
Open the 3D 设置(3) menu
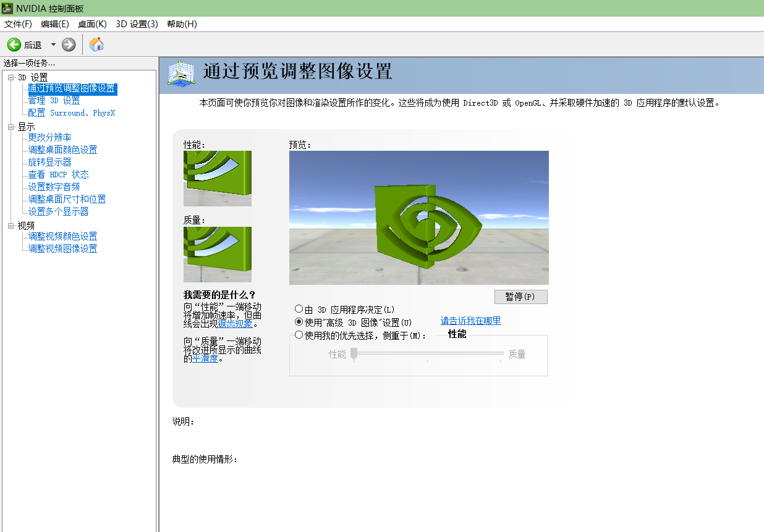point(137,24)
